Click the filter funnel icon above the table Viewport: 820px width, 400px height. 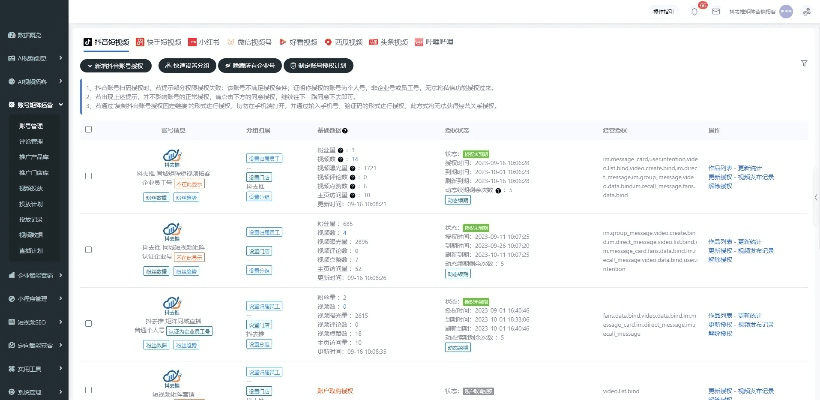click(804, 63)
